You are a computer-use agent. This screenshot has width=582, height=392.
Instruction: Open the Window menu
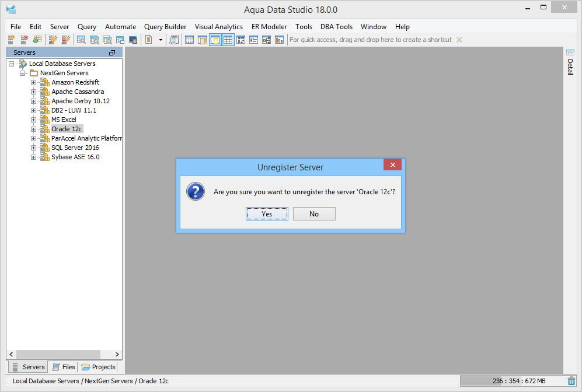pyautogui.click(x=374, y=27)
